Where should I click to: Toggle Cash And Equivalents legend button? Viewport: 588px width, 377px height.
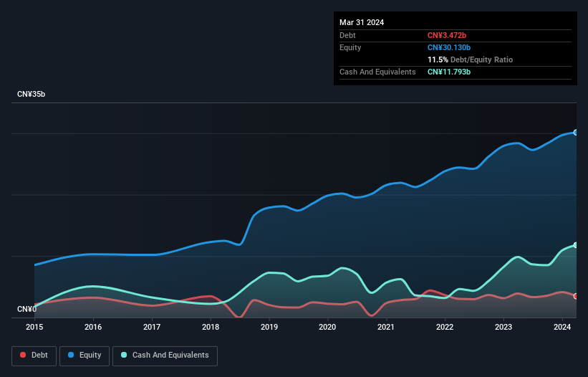click(165, 355)
